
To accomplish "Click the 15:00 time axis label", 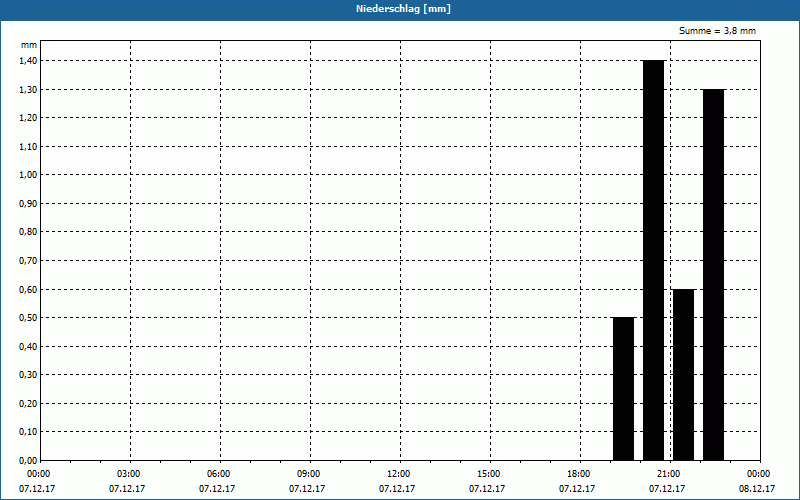I will 490,474.
